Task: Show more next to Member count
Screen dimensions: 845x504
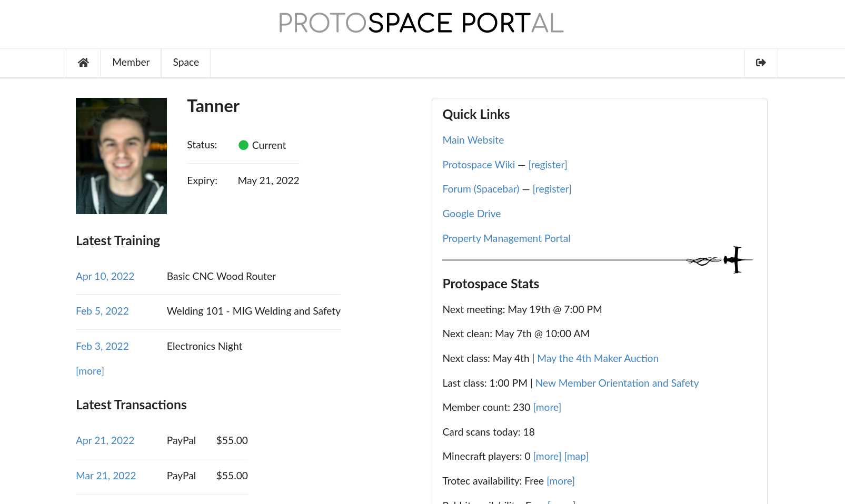Action: [547, 407]
